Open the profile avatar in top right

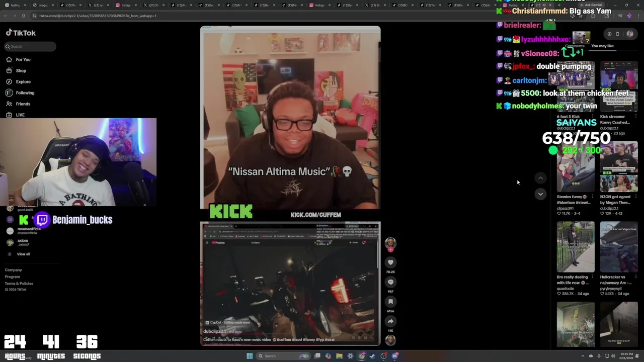(x=630, y=34)
